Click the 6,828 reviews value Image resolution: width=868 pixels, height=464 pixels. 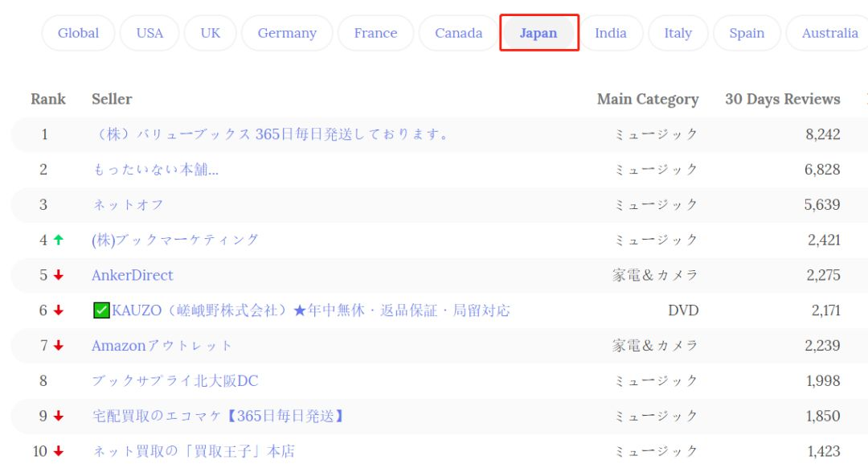[822, 170]
